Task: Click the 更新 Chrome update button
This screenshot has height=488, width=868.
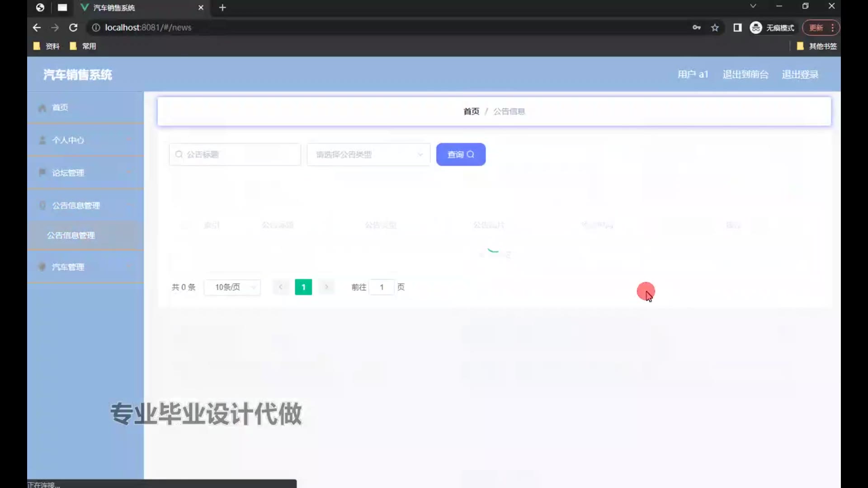Action: tap(816, 28)
